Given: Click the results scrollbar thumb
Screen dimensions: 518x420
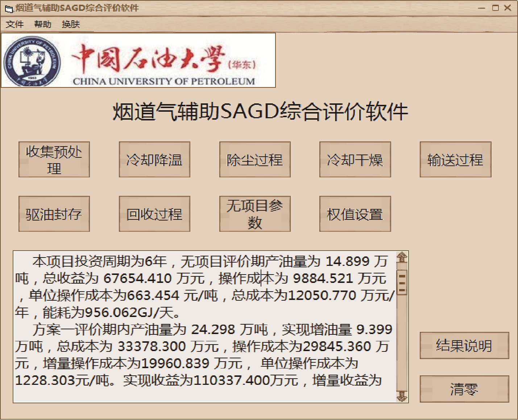Looking at the screenshot, I should point(402,283).
